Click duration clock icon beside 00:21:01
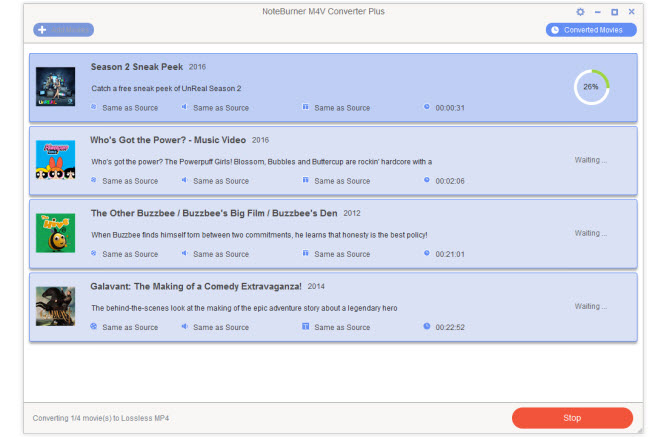 427,253
